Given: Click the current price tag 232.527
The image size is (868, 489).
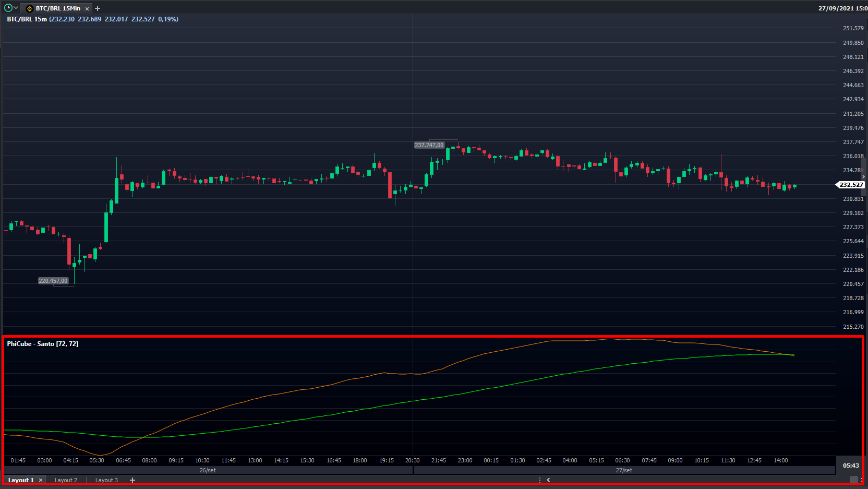Looking at the screenshot, I should click(851, 185).
